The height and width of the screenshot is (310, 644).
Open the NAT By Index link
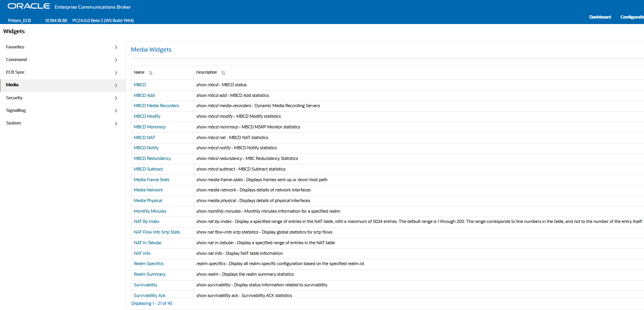point(146,221)
